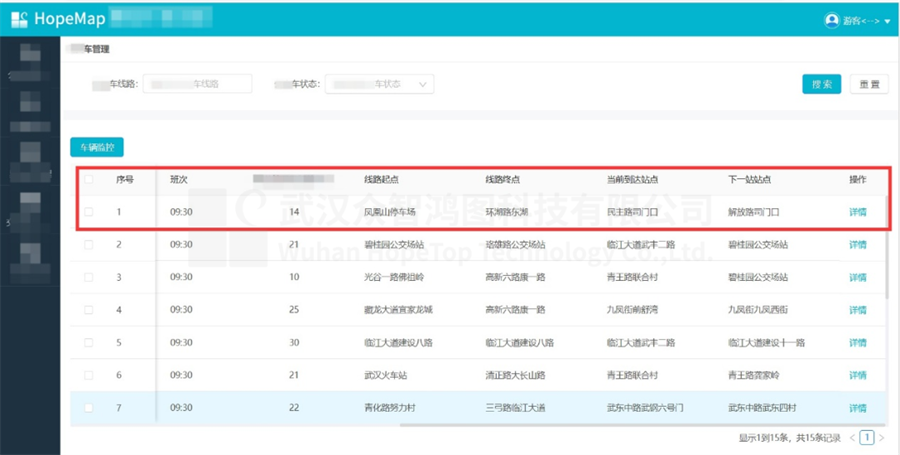Click the cell 民主路司门口
Screen dimensions: 900x455
[x=633, y=212]
